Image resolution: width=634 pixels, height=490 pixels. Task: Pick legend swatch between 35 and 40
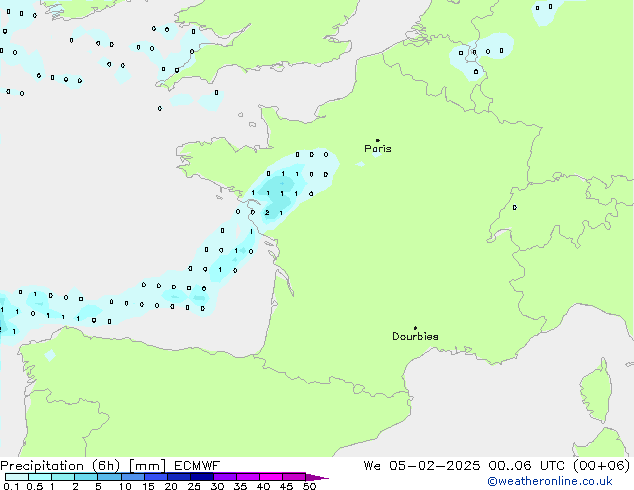pyautogui.click(x=248, y=477)
